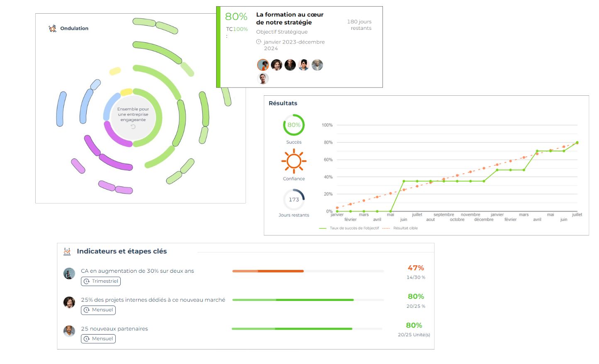Click the orange sun Confiance icon
This screenshot has width=599, height=364.
294,161
